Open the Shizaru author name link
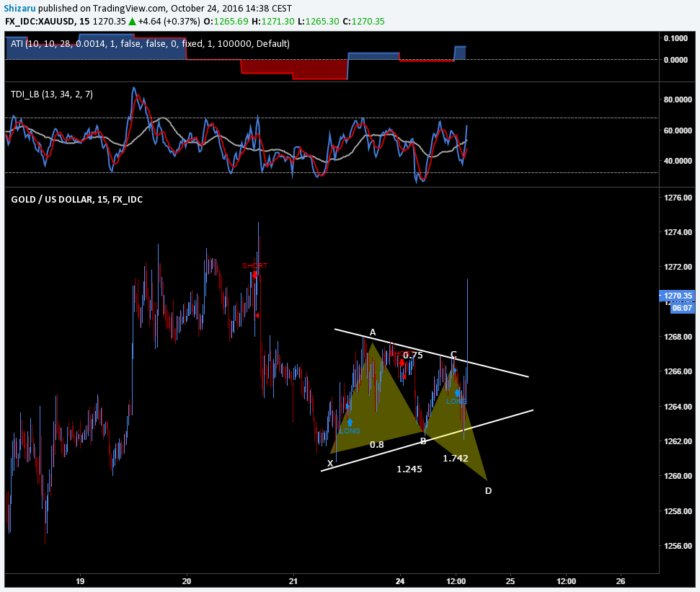 (x=19, y=8)
